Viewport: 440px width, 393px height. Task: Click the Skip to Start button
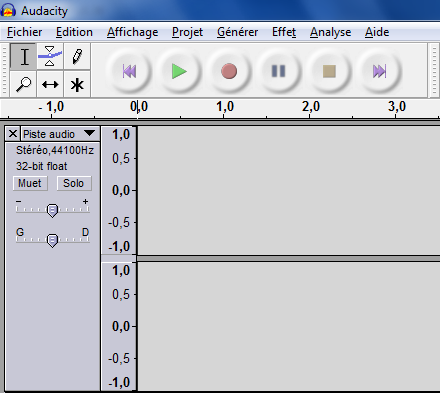129,71
